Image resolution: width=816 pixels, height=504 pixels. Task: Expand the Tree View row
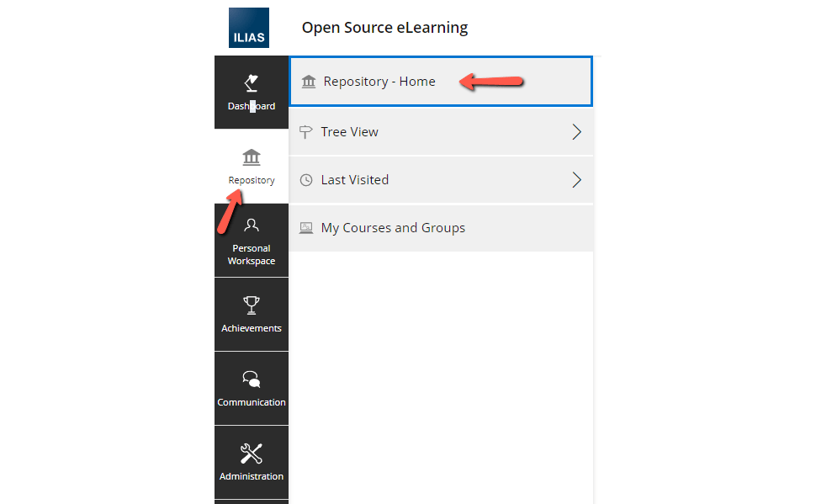(441, 132)
